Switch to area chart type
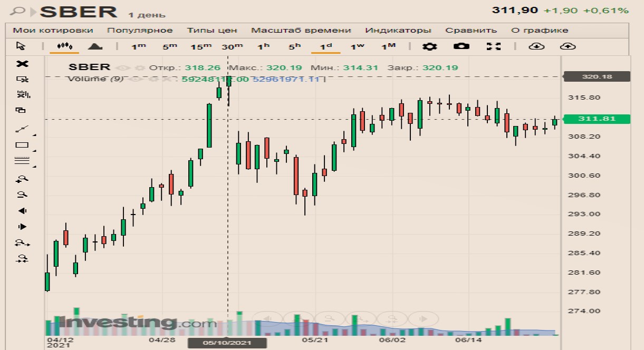Image resolution: width=644 pixels, height=350 pixels. coord(95,46)
